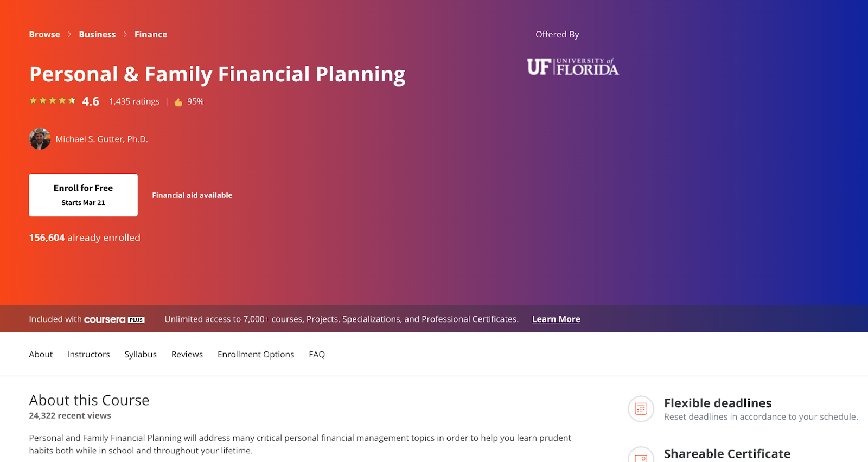Click chevron arrow after Browse breadcrumb
Viewport: 868px width, 462px height.
[x=69, y=34]
